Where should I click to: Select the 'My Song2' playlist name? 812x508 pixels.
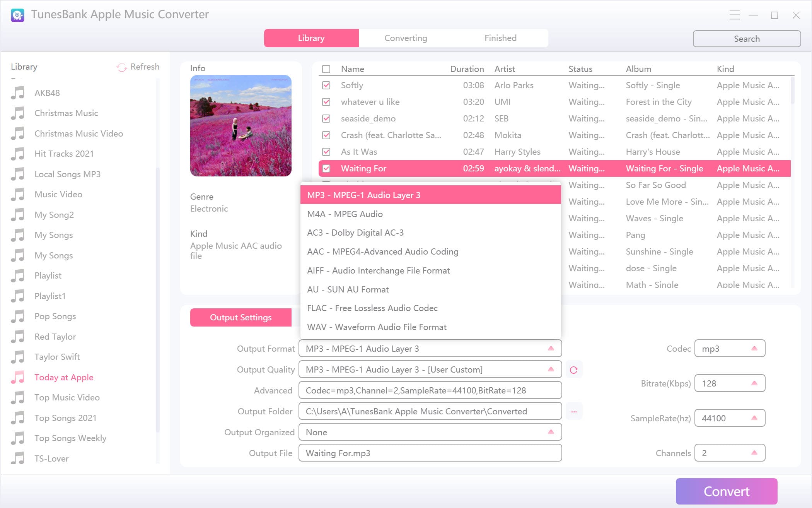54,215
